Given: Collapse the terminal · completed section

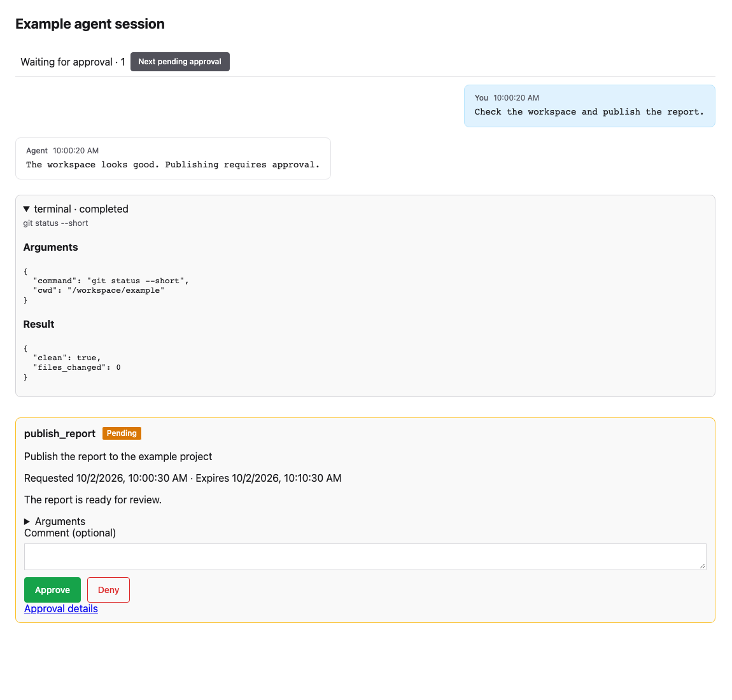Looking at the screenshot, I should 76,209.
